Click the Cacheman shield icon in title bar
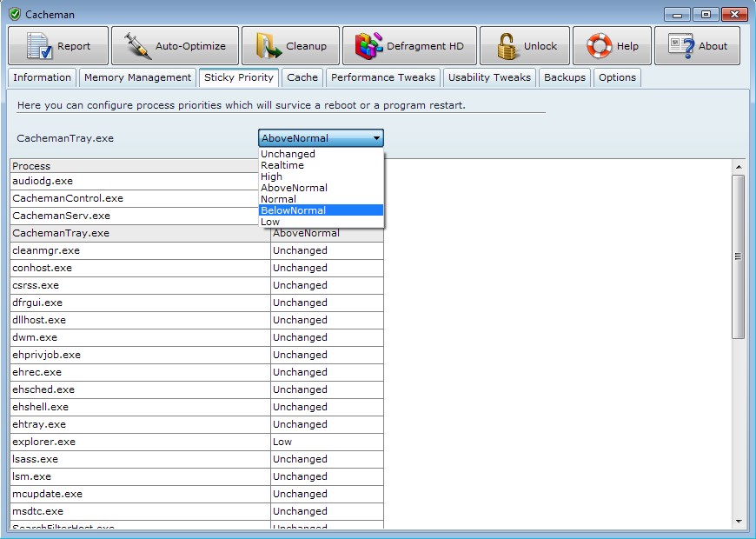Viewport: 756px width, 539px height. pyautogui.click(x=15, y=14)
